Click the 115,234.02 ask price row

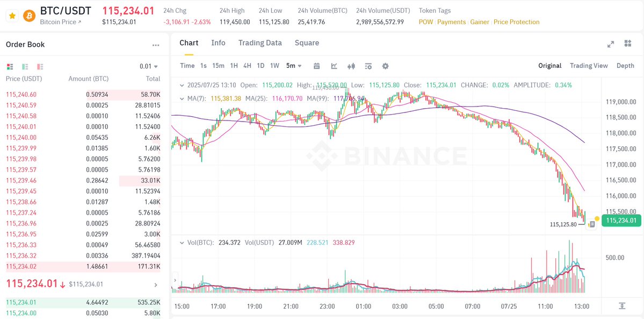(x=83, y=266)
